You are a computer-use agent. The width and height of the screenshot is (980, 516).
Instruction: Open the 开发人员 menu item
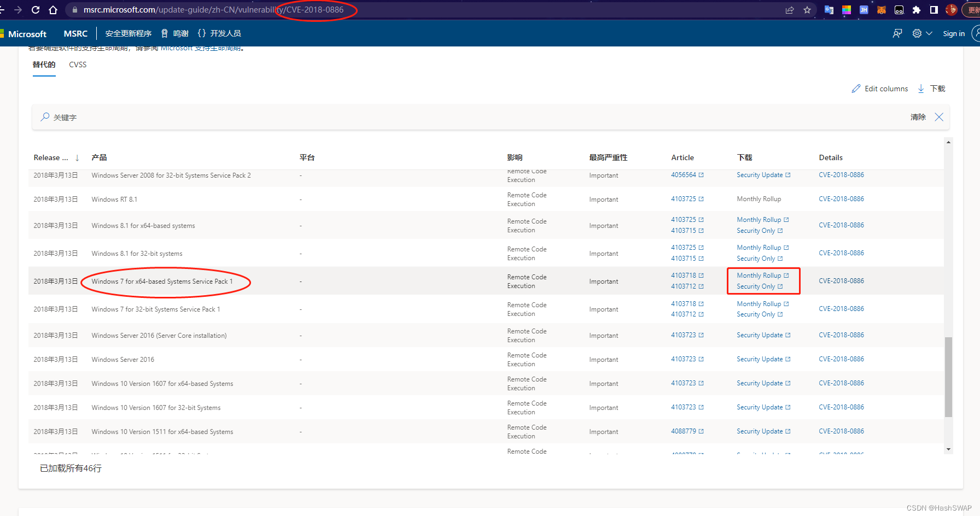225,33
